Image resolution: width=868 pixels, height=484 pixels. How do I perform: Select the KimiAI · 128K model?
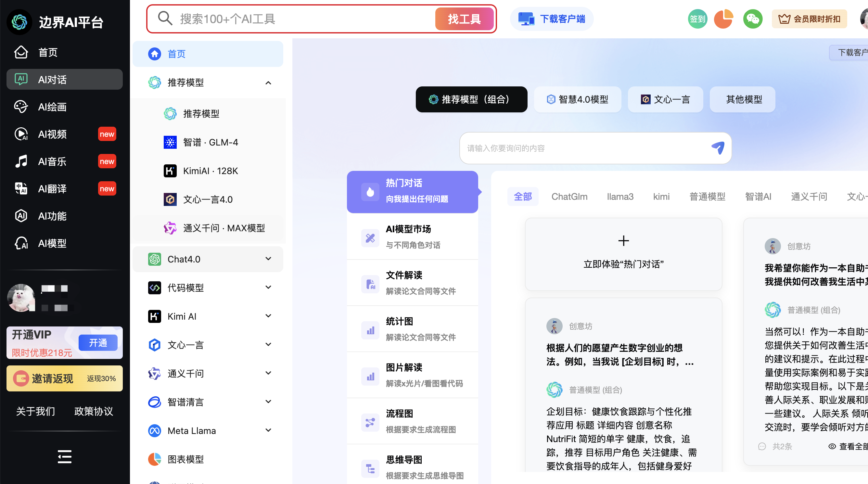point(208,171)
